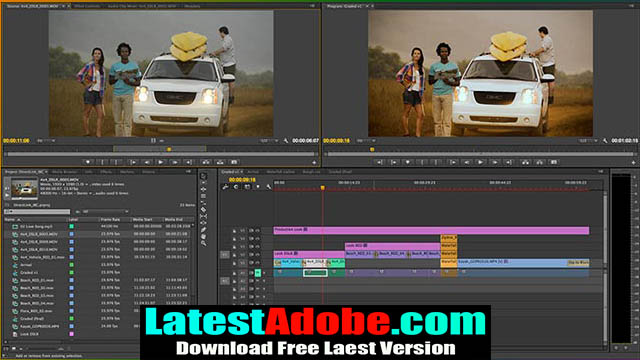Open the timeline panel flyout menu
Viewport: 640px width, 360px height.
point(600,172)
